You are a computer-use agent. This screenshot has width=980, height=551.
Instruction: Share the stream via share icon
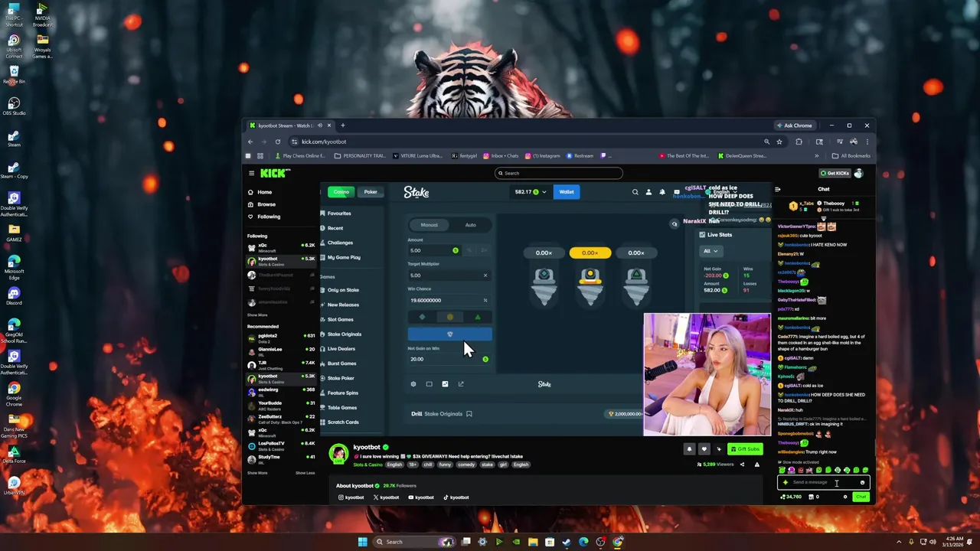[742, 465]
